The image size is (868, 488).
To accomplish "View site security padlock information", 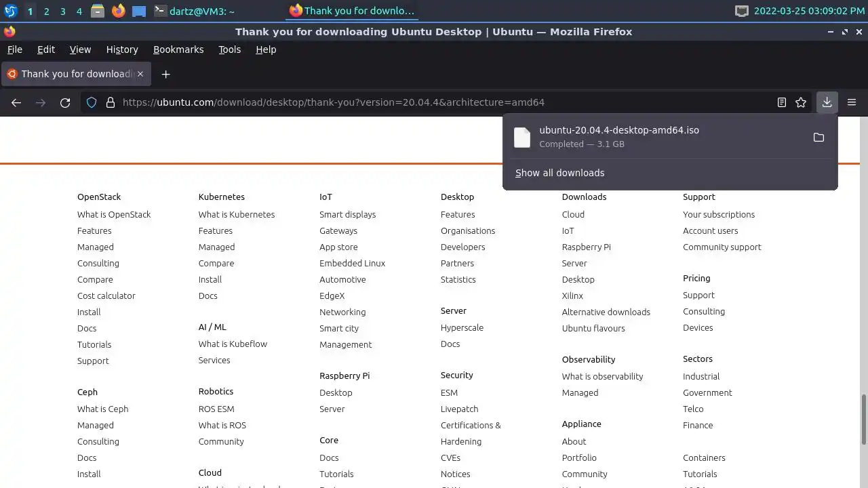I will pyautogui.click(x=111, y=102).
